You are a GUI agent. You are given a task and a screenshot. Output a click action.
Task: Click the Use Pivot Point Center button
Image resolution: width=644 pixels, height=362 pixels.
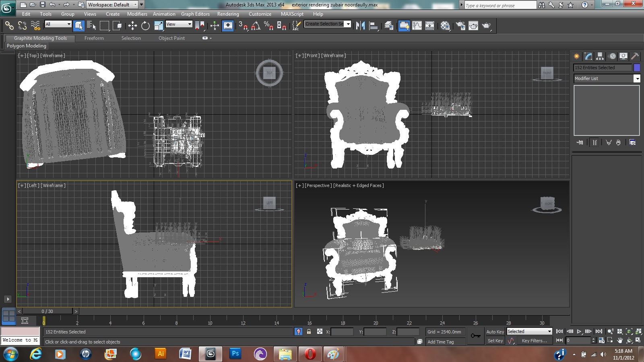[200, 26]
